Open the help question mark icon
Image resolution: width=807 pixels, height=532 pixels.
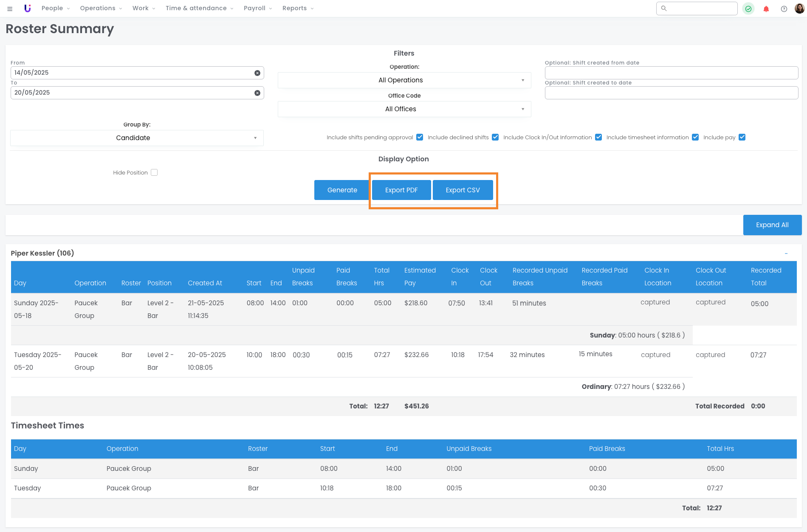(x=784, y=8)
